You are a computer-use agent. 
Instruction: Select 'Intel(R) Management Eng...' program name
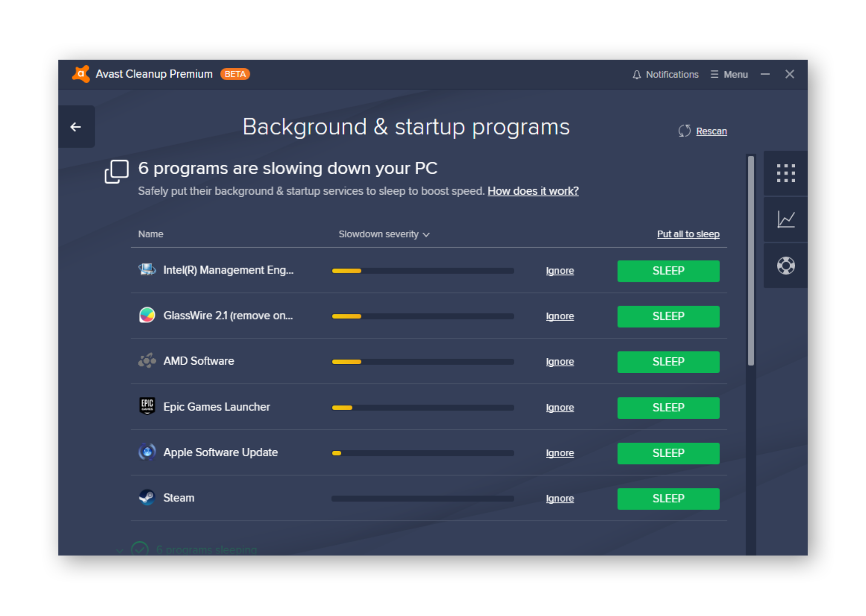click(x=228, y=270)
